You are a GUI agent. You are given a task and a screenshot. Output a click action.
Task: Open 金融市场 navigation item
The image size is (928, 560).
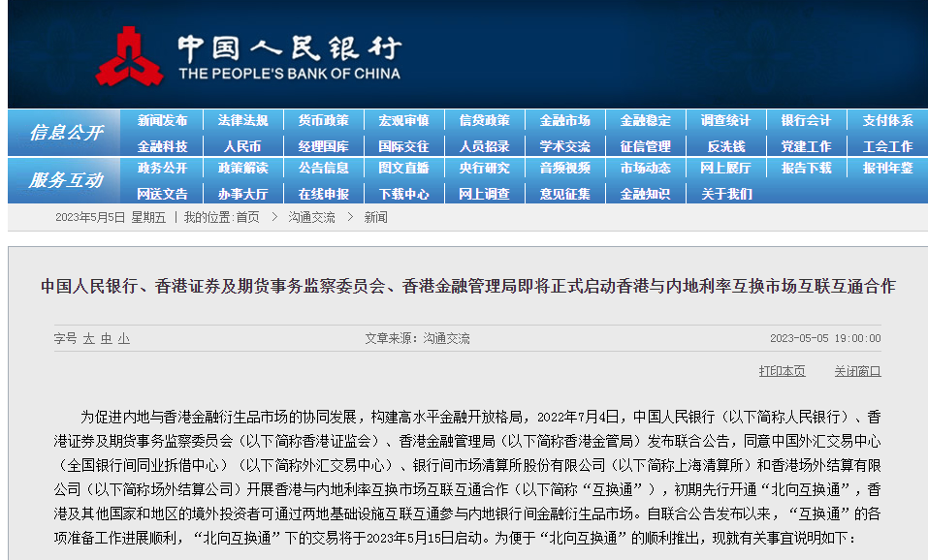tap(564, 121)
